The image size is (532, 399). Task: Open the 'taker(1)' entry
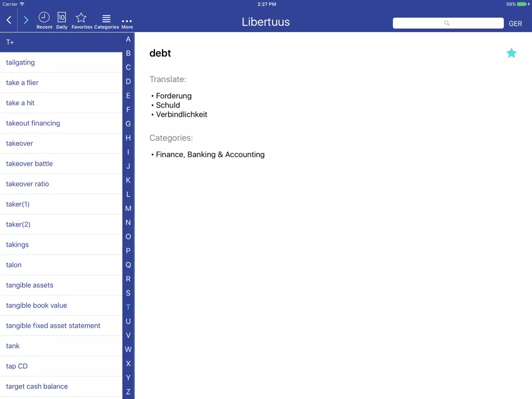(x=61, y=204)
